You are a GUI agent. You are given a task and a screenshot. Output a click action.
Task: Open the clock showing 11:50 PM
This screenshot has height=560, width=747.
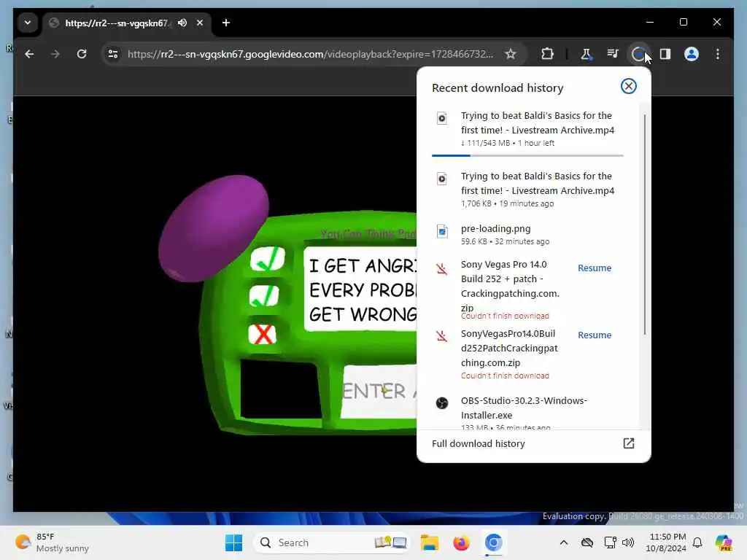tap(665, 542)
